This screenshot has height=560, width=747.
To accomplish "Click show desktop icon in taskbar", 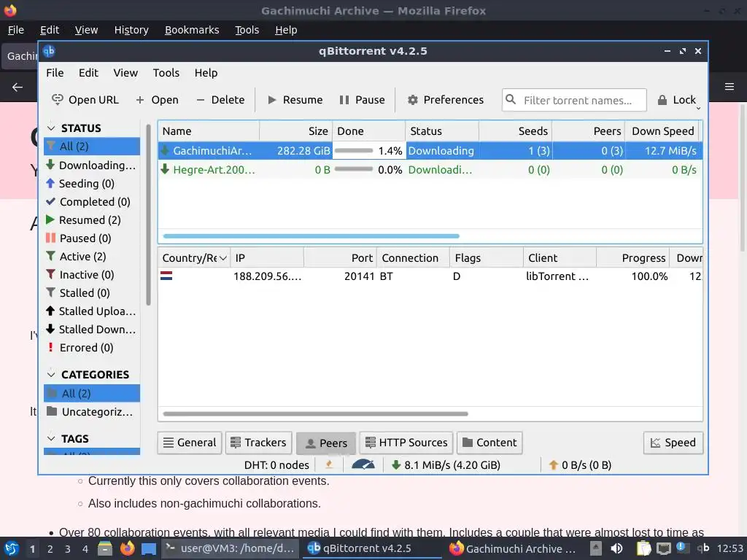I will click(149, 548).
